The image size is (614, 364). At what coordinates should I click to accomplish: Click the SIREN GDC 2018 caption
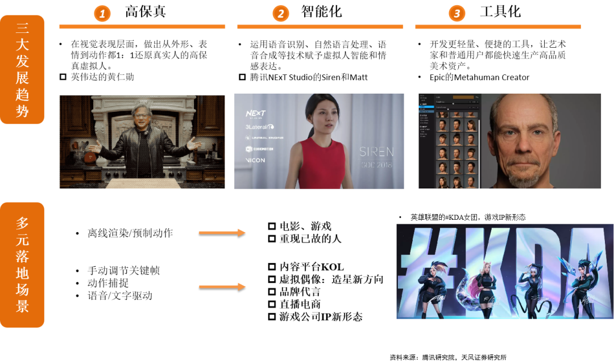pos(377,157)
